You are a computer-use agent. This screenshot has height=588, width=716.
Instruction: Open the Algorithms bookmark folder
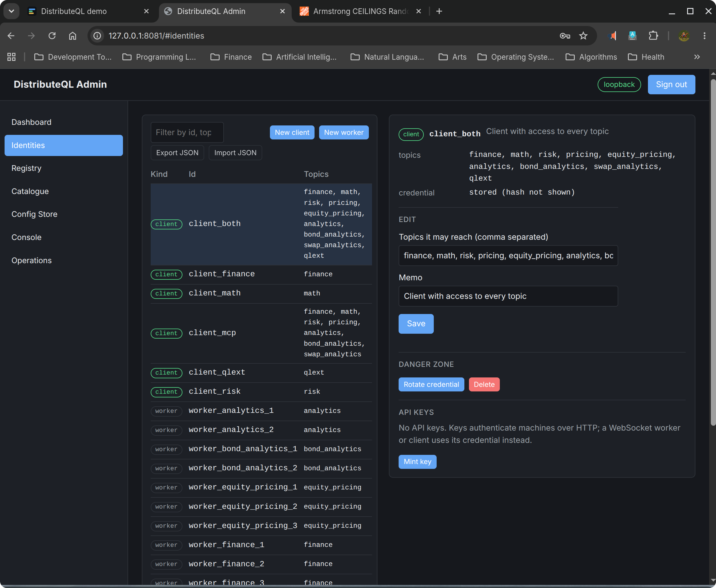point(592,57)
